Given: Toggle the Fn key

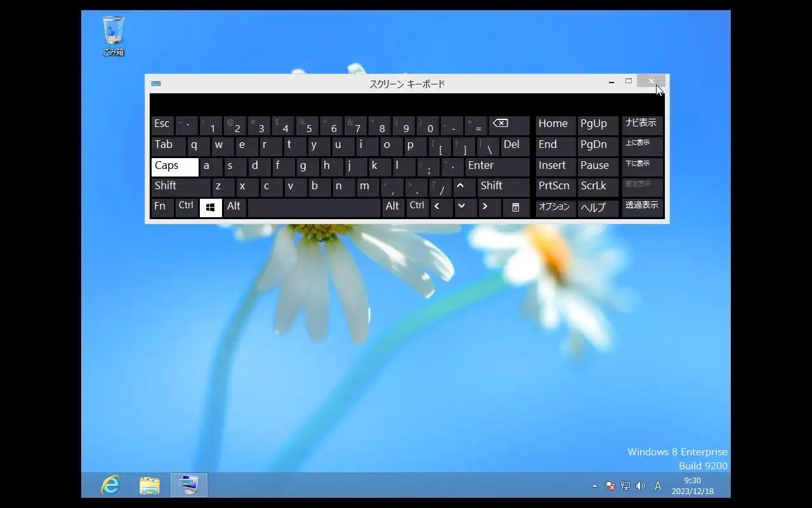Looking at the screenshot, I should click(162, 208).
